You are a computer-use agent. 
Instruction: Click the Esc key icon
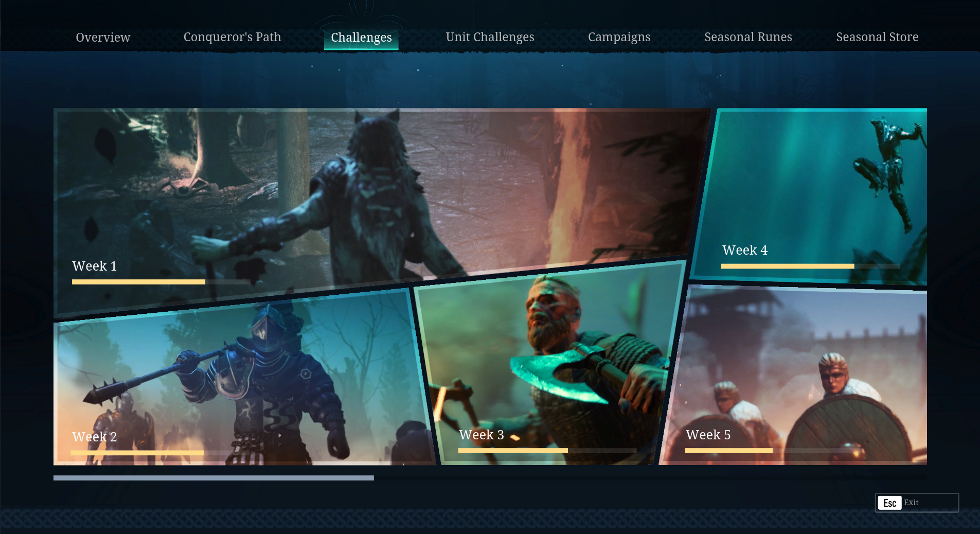(890, 503)
